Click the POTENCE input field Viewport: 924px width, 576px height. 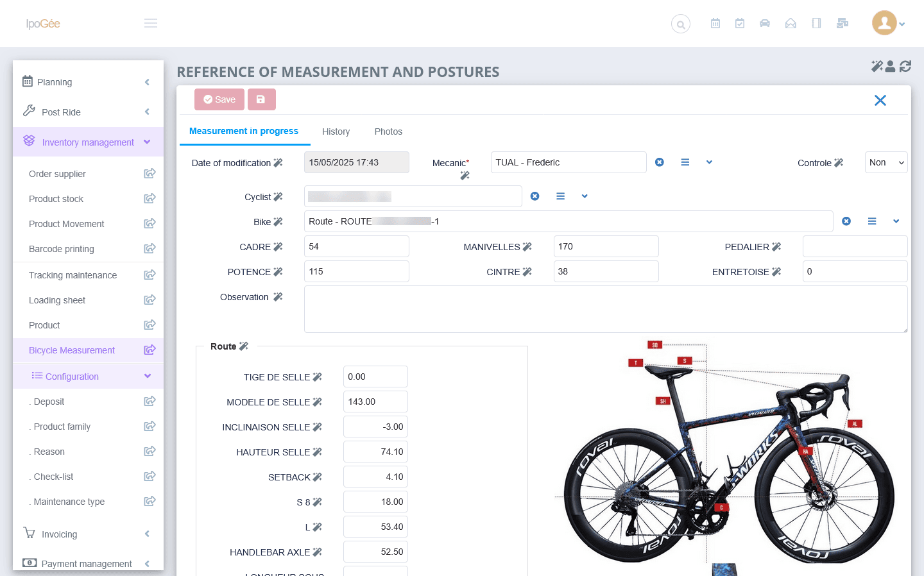356,271
